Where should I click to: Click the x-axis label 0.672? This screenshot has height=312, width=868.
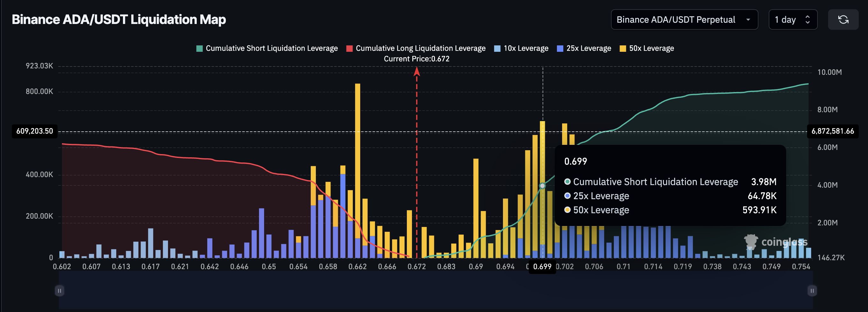pyautogui.click(x=416, y=267)
